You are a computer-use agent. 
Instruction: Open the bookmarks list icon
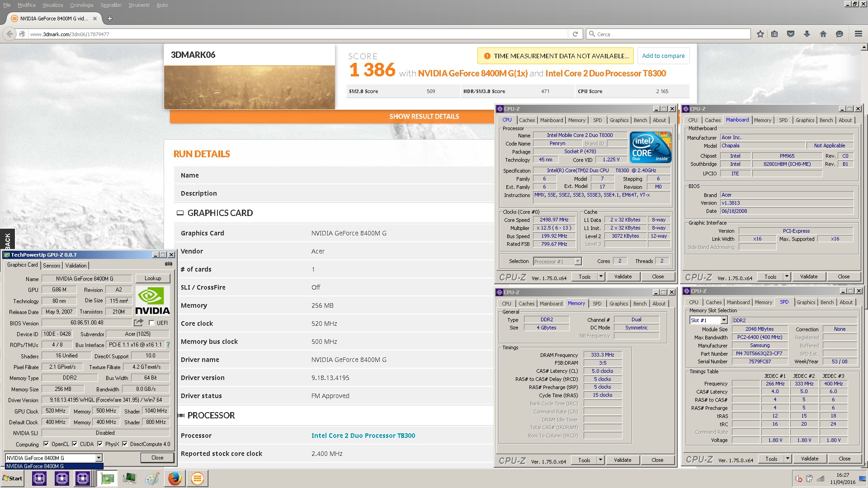point(774,34)
